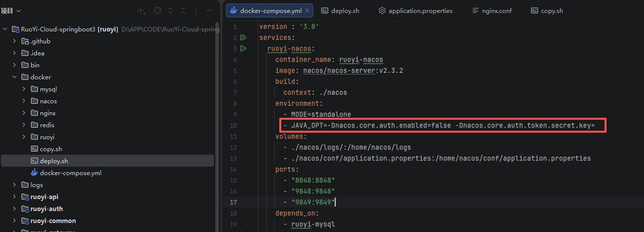Close the docker-compose.yml editor tab
644x232 pixels.
point(308,10)
